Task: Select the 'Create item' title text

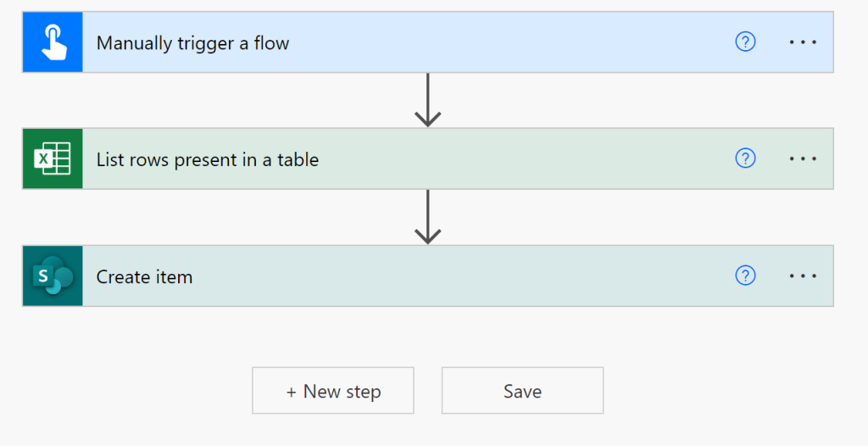Action: coord(144,276)
